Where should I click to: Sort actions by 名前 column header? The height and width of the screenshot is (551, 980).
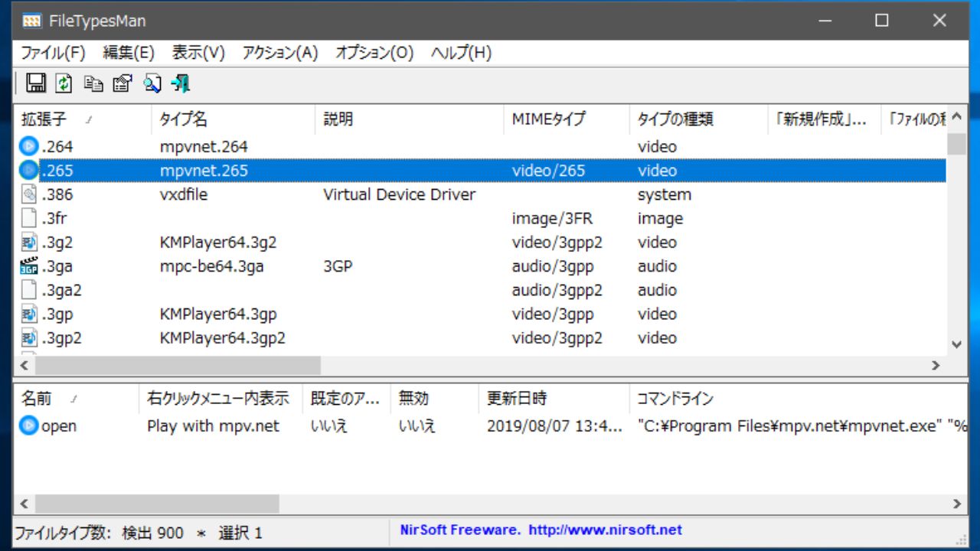[x=77, y=398]
